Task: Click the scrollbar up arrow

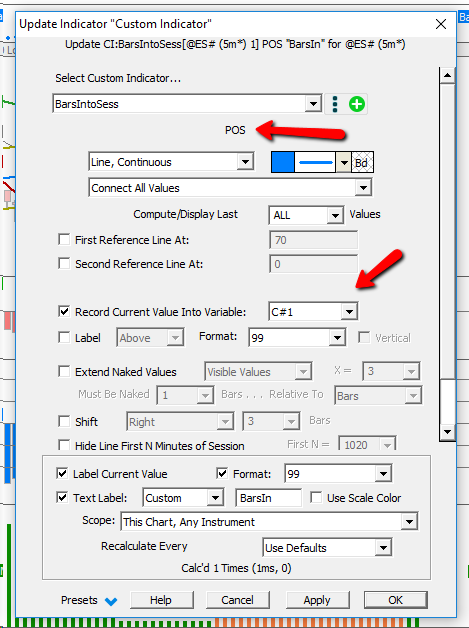Action: click(447, 75)
